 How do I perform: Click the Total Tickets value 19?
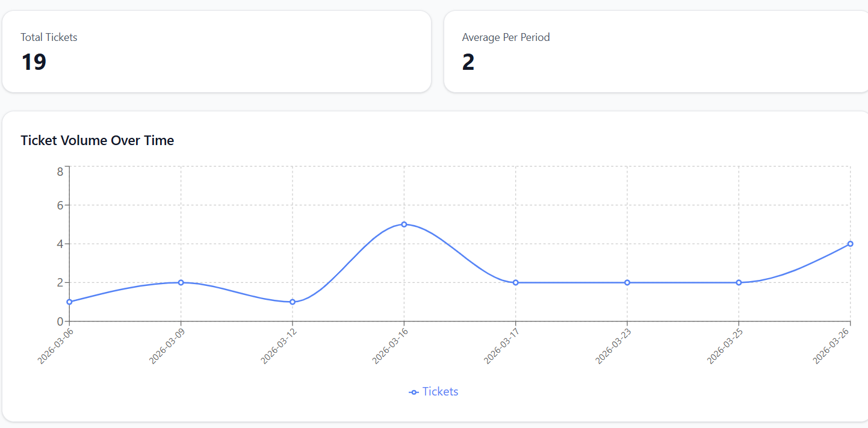pyautogui.click(x=34, y=62)
